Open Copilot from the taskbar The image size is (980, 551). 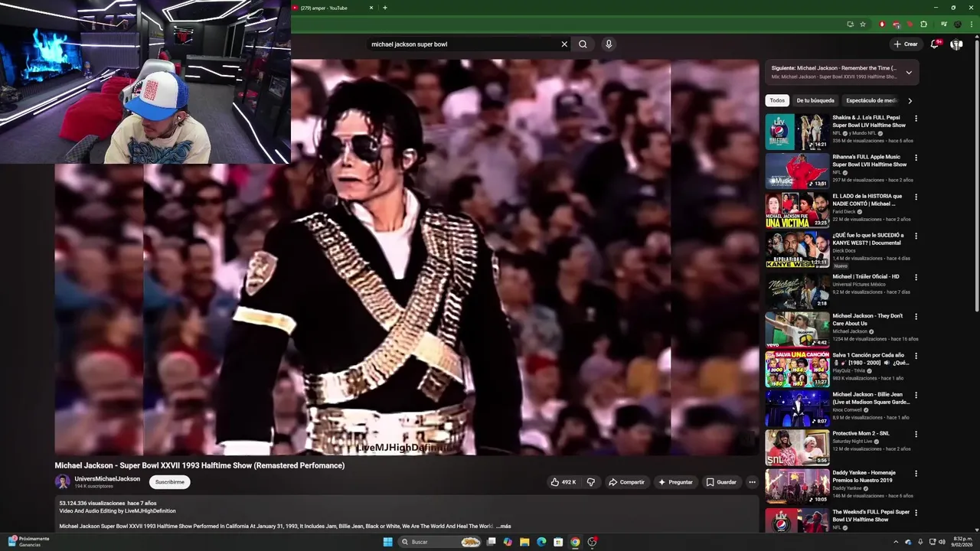(508, 542)
